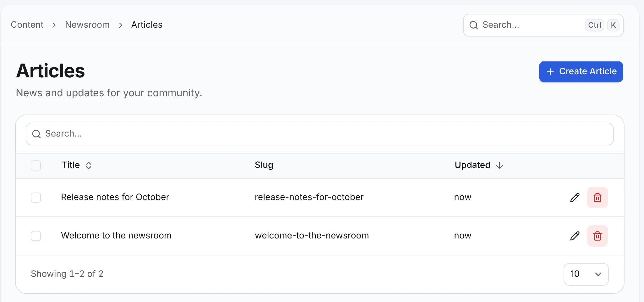Click the chevron after Content breadcrumb

pos(54,25)
